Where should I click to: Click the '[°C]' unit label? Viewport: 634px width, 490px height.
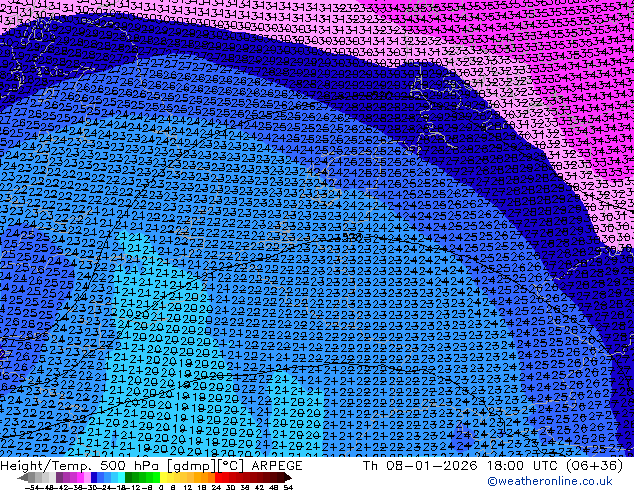231,466
